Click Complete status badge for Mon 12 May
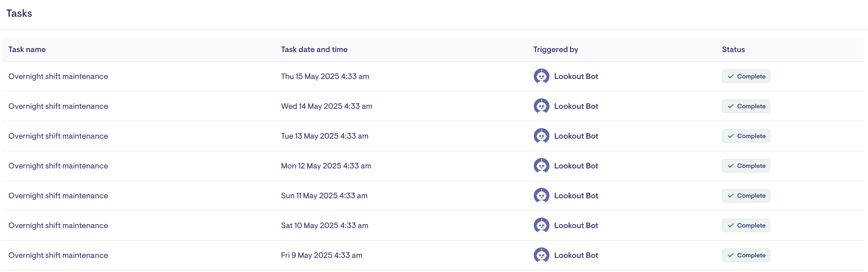 click(746, 166)
